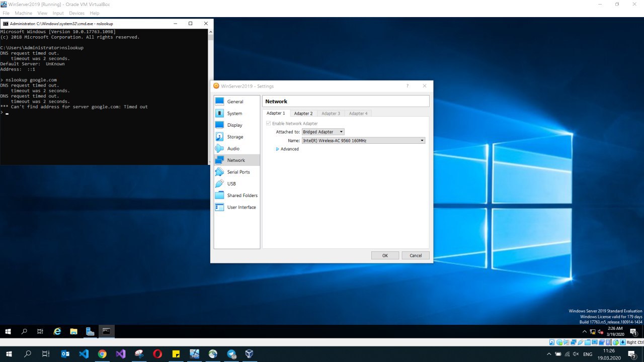
Task: Open Outlook from the host taskbar
Action: coord(65,354)
